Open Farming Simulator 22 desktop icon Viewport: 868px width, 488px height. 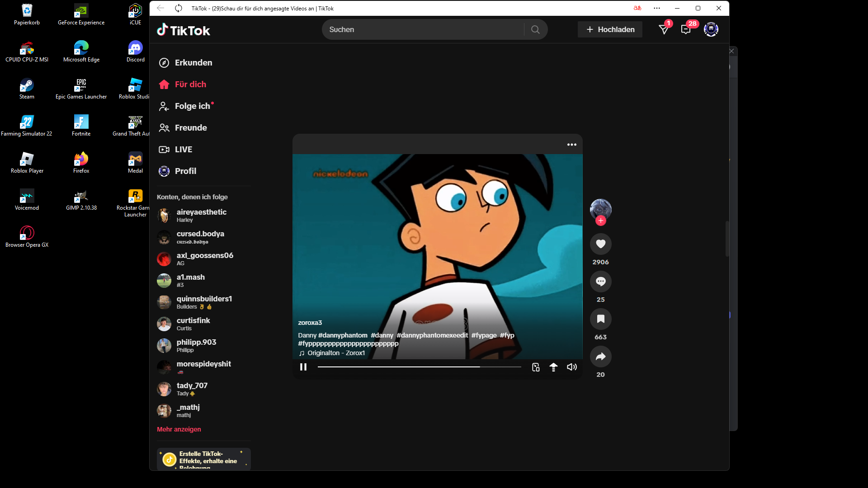tap(27, 126)
